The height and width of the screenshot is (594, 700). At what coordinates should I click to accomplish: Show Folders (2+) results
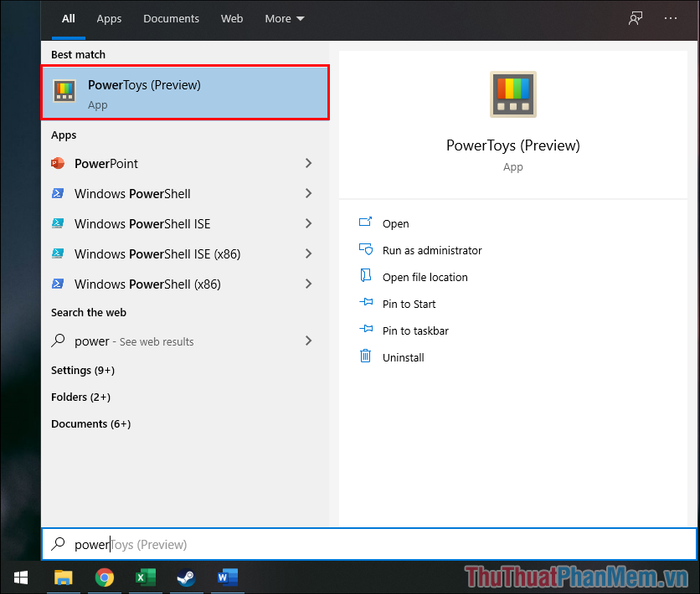click(x=81, y=397)
